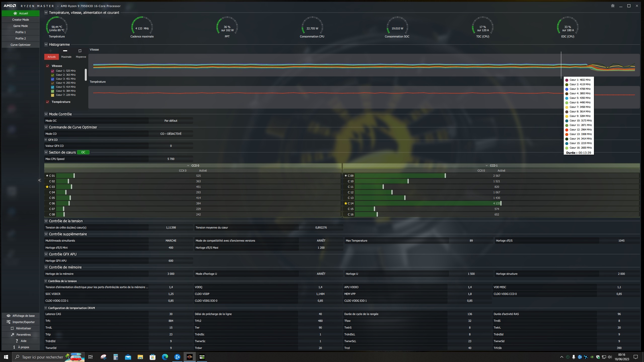The height and width of the screenshot is (362, 644).
Task: Collapse the sidebar with double-chevron icon
Action: click(x=39, y=180)
